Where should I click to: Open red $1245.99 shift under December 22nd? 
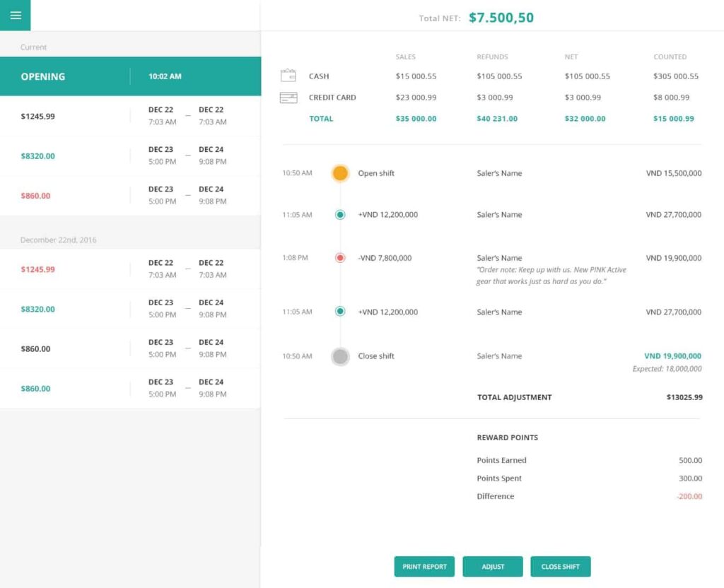click(130, 269)
